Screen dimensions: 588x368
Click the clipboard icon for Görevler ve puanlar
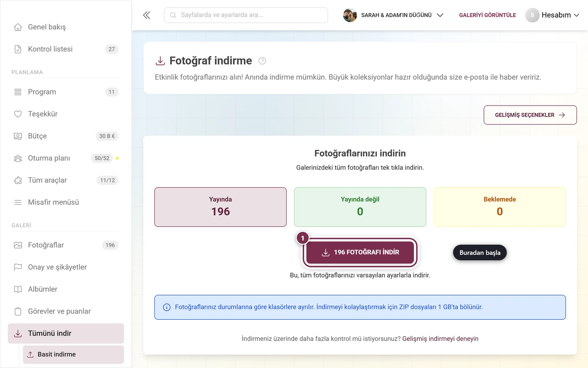tap(18, 312)
